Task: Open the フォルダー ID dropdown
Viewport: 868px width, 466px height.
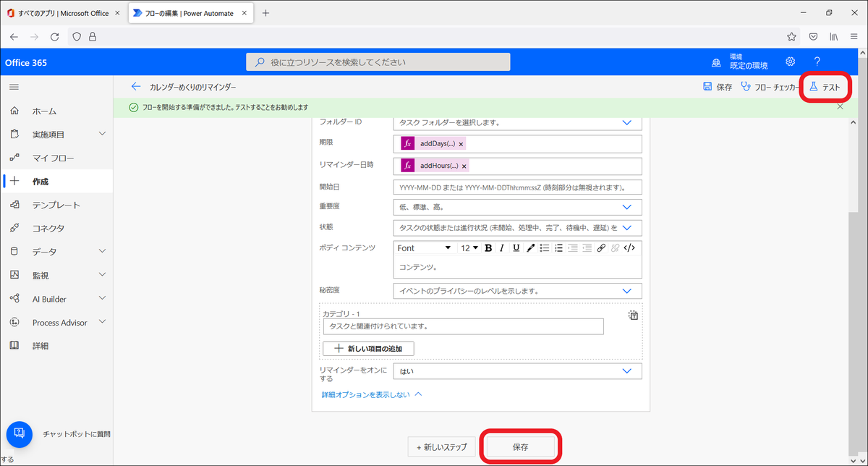Action: [626, 122]
